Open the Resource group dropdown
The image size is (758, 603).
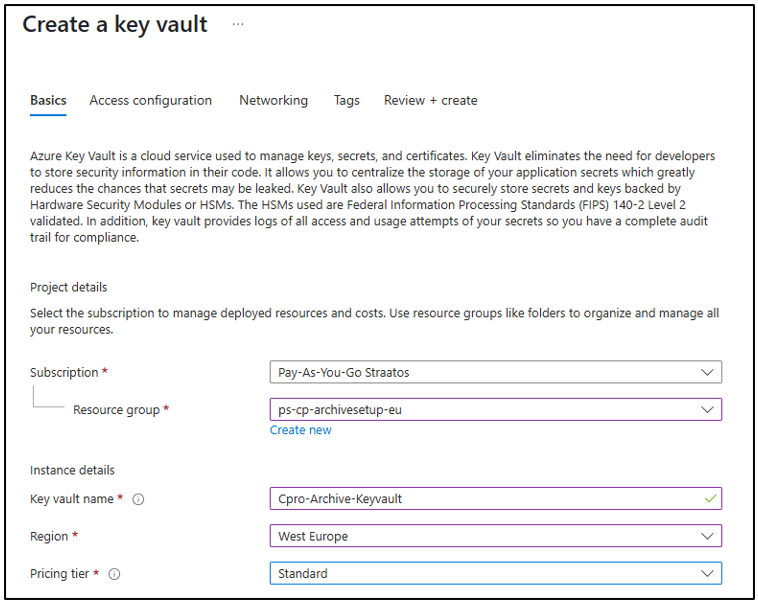495,409
